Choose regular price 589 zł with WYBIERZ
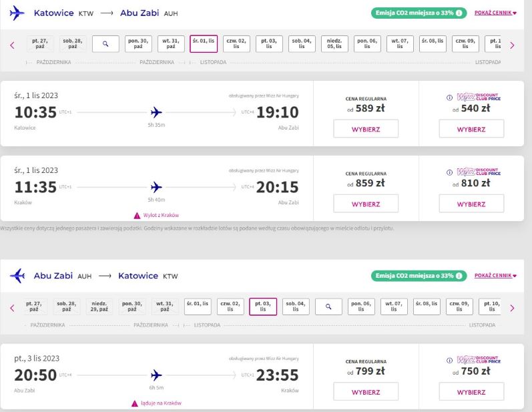Viewport: 532px width, 412px height. 366,129
